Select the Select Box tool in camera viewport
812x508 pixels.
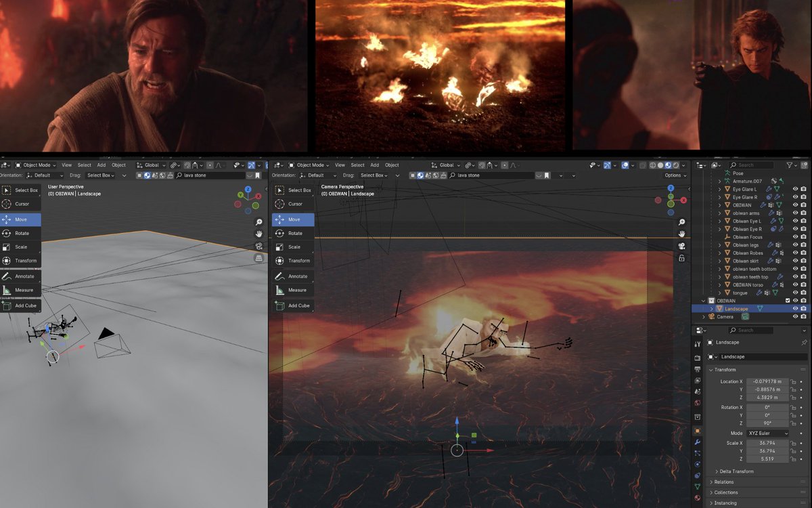coord(293,190)
